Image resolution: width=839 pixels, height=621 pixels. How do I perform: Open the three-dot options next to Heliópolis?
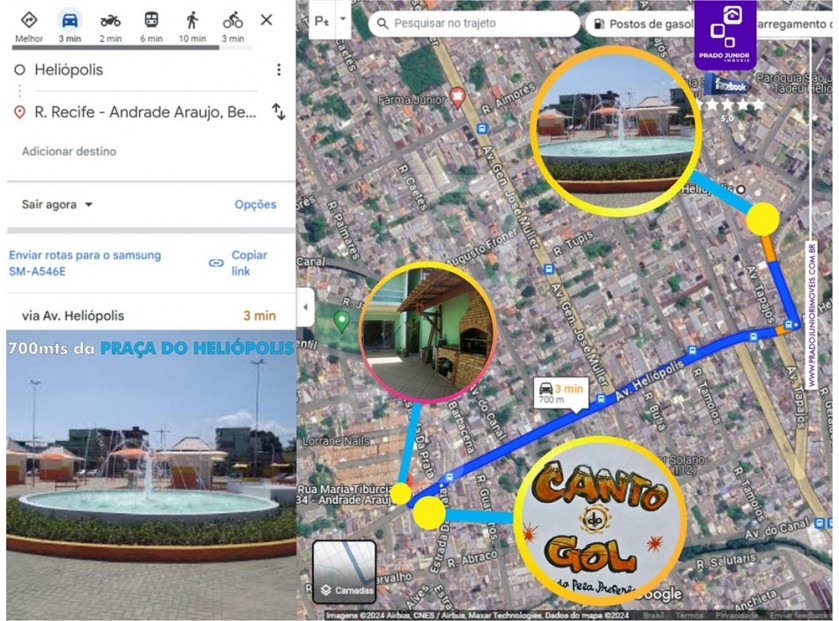279,70
